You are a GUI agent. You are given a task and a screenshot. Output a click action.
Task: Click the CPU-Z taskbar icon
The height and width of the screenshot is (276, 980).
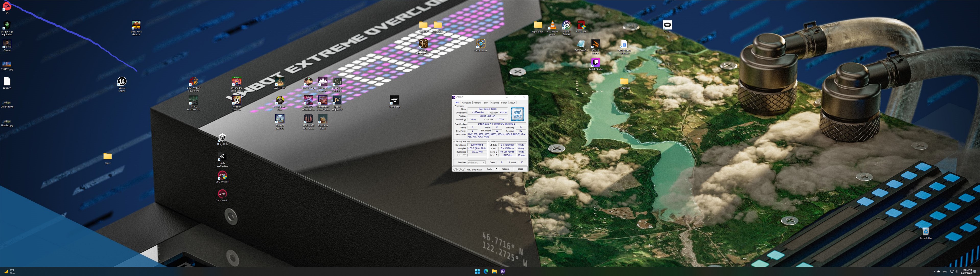(503, 271)
